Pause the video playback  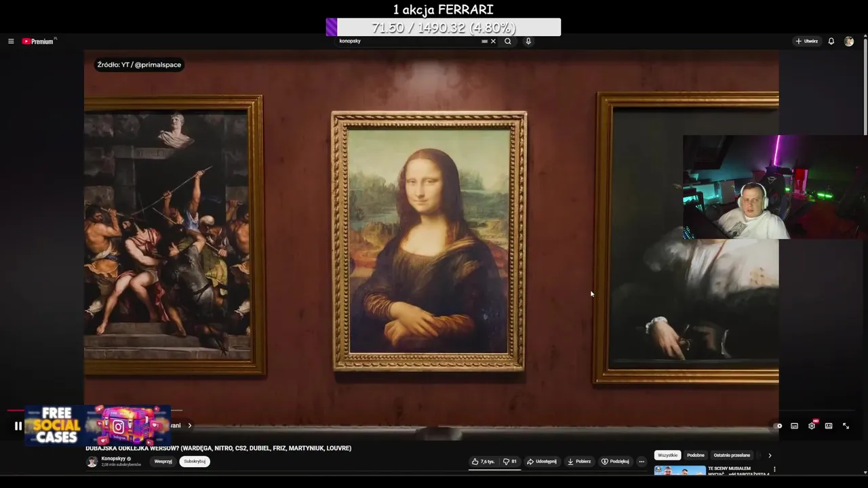click(18, 426)
